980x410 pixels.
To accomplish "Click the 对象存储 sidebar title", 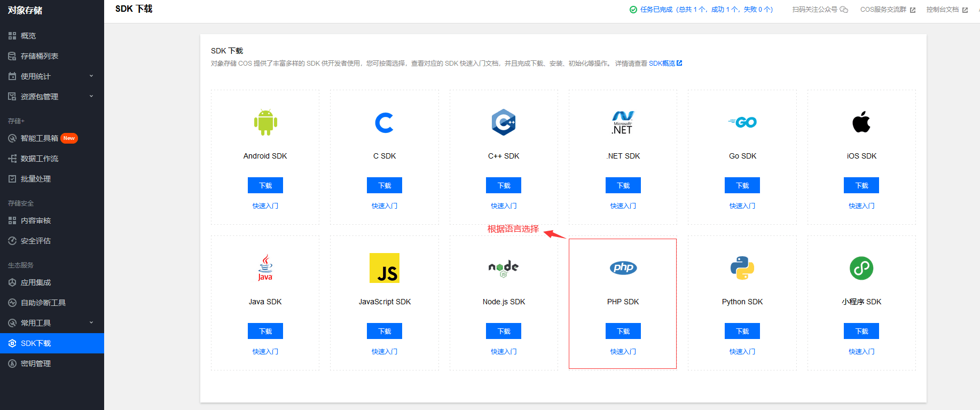I will click(x=25, y=10).
